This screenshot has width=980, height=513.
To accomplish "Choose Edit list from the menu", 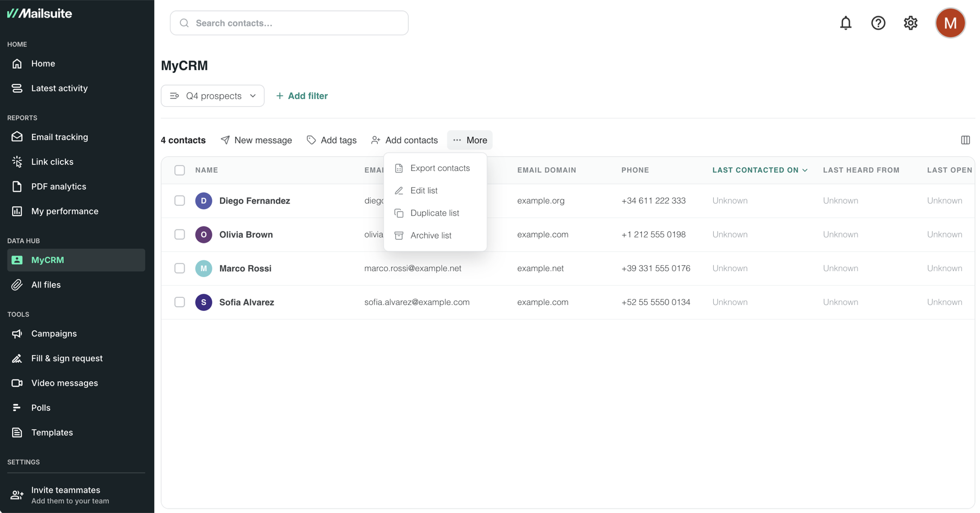I will click(x=435, y=191).
